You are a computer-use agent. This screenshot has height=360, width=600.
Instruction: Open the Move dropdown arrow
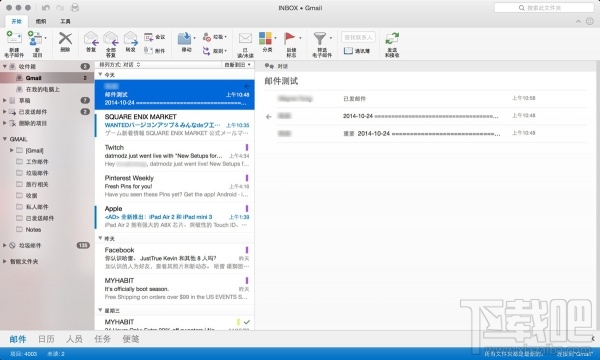click(194, 38)
